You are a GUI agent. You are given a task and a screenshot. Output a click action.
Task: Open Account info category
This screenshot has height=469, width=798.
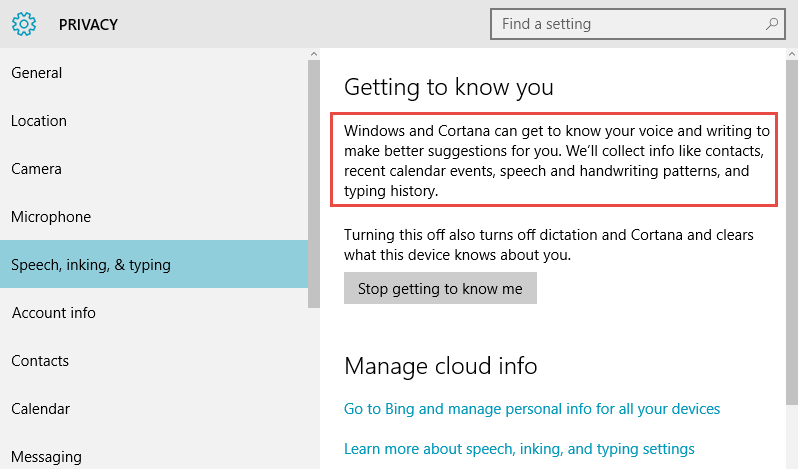click(x=154, y=312)
